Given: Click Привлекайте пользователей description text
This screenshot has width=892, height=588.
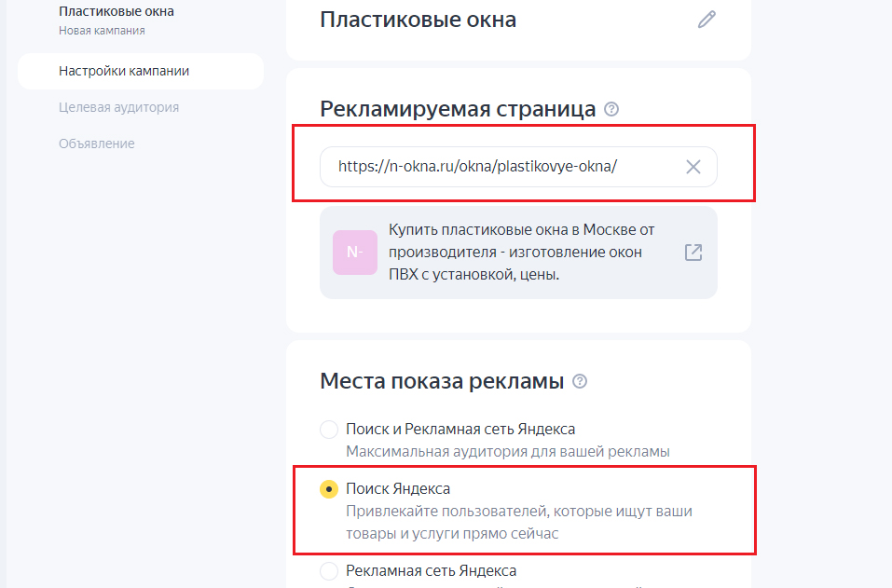Looking at the screenshot, I should pos(519,522).
